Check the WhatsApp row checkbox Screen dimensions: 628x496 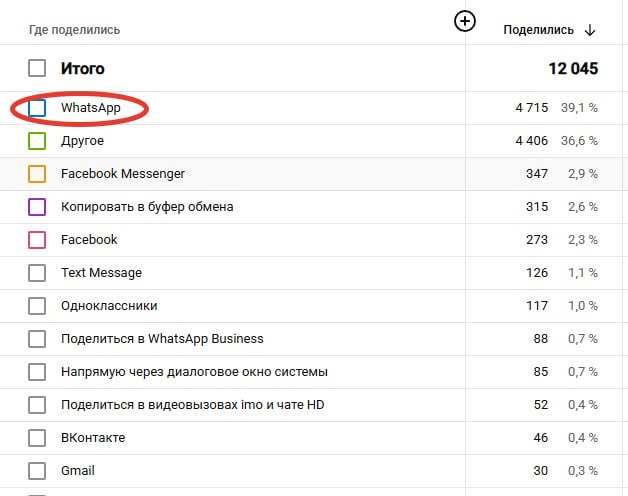[37, 108]
